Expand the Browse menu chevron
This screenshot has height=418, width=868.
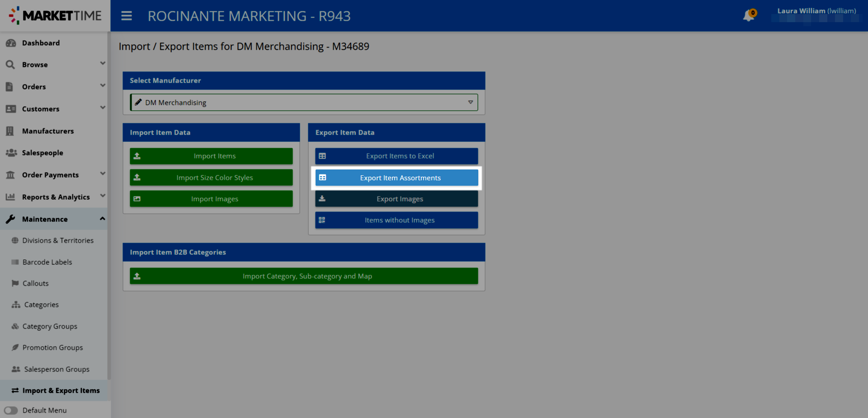(103, 64)
